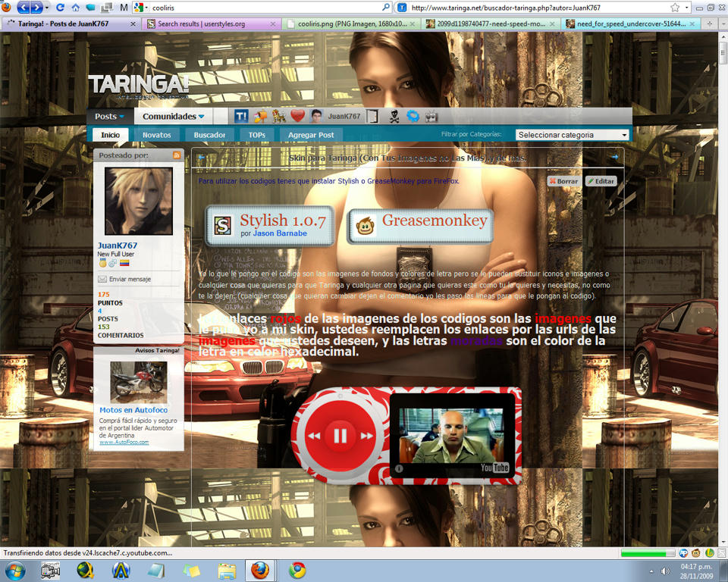The image size is (728, 582).
Task: Open www.AutoFoco.com link
Action: pos(124,443)
